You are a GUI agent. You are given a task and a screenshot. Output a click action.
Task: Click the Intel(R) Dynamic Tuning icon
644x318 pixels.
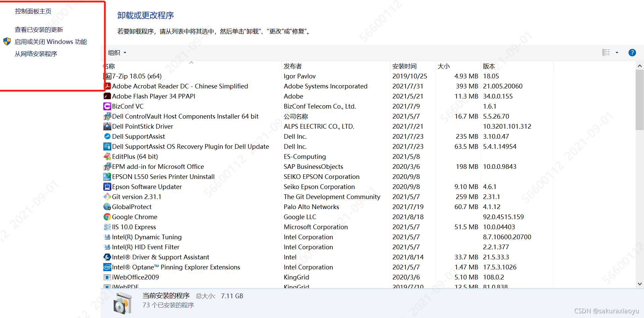(107, 237)
